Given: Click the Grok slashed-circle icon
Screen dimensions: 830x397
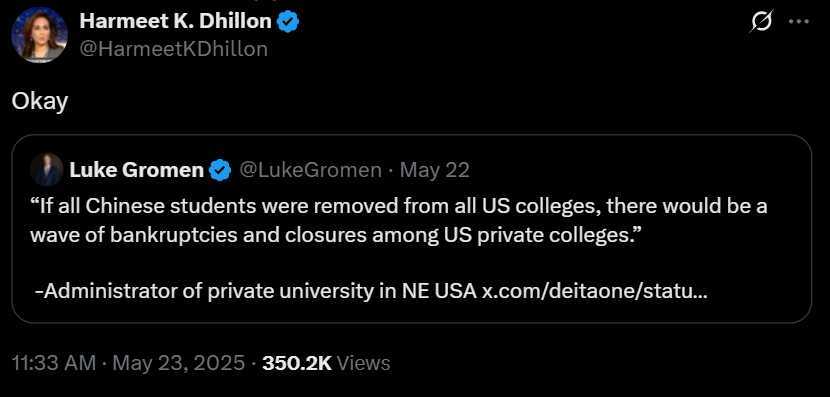Looking at the screenshot, I should point(761,22).
